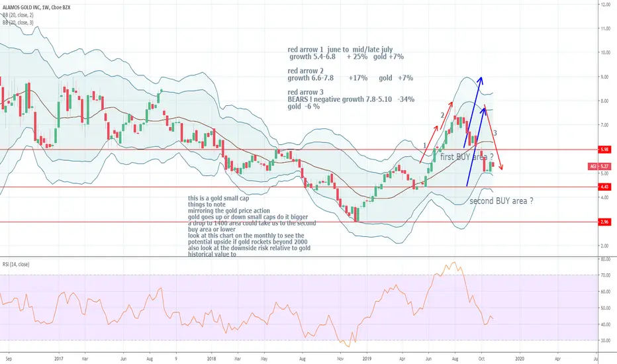
Task: Select the BB (20, close, 2) indicator legend
Action: (18, 15)
